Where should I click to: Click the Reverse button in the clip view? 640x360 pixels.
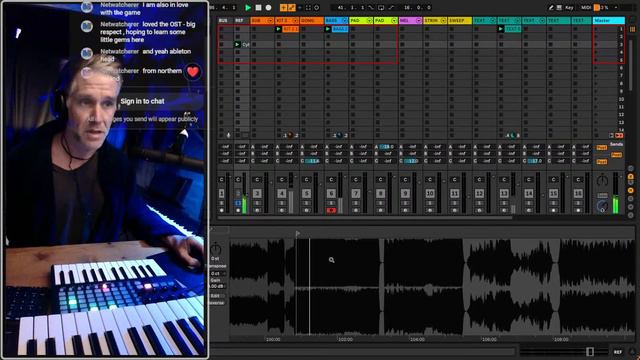point(216,303)
